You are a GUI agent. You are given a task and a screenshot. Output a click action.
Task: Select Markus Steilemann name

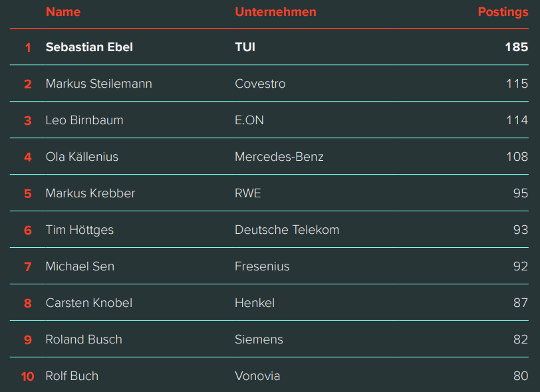(99, 84)
